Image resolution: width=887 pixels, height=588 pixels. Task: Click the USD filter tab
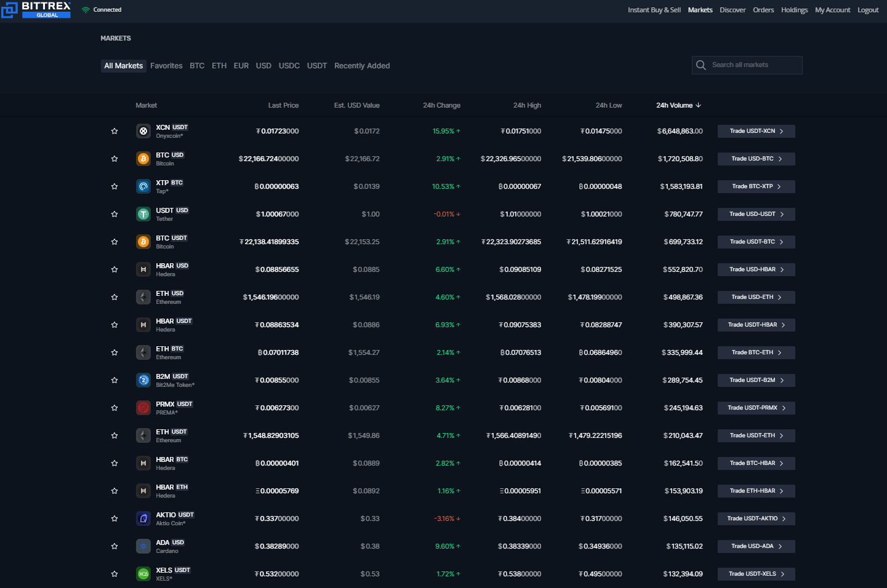[x=263, y=66]
